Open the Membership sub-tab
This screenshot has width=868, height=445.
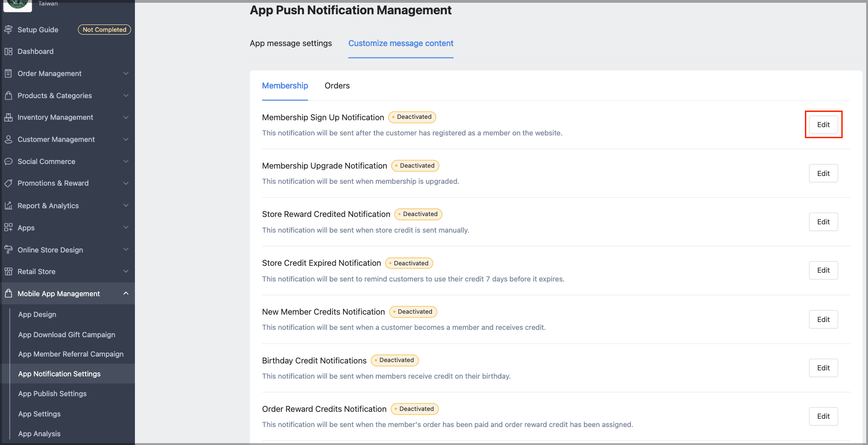coord(285,86)
